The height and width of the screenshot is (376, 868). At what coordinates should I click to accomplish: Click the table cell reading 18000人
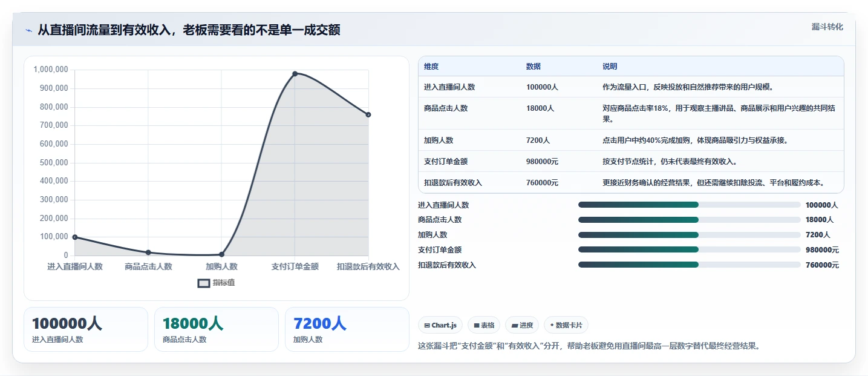[x=540, y=108]
